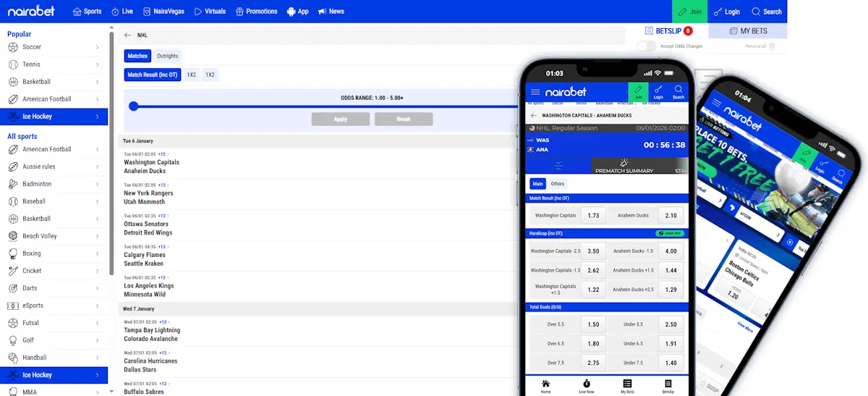Click the Darts icon in sidebar
This screenshot has width=868, height=396.
(x=13, y=288)
